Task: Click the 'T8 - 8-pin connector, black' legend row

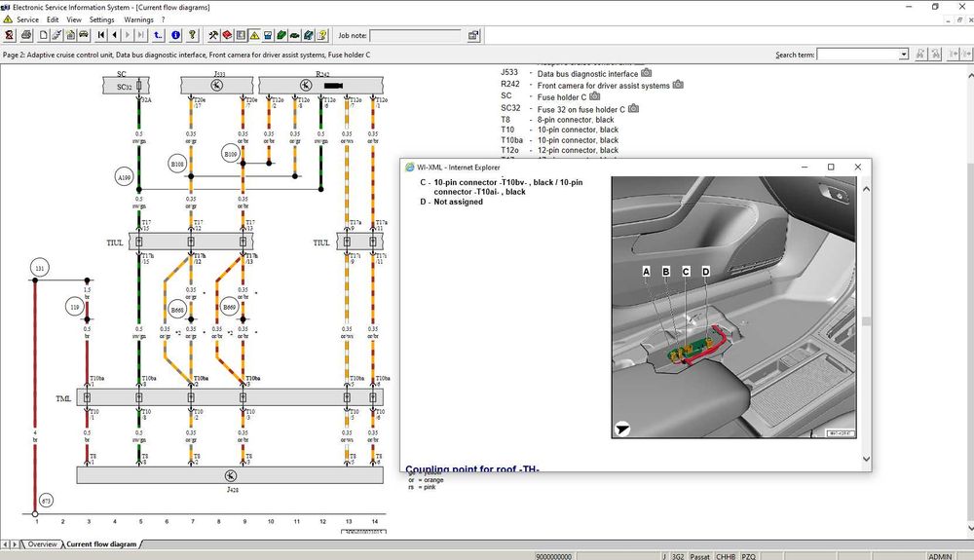Action: click(x=557, y=119)
